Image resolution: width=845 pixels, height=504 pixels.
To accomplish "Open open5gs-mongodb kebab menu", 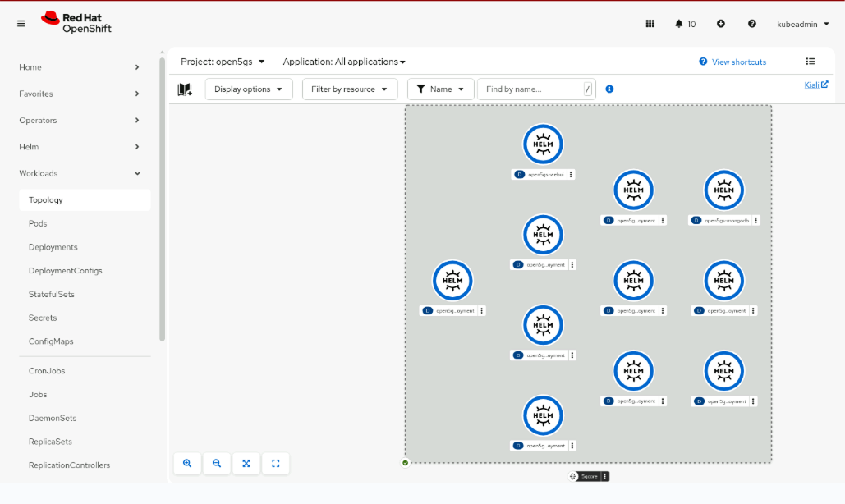I will 756,220.
